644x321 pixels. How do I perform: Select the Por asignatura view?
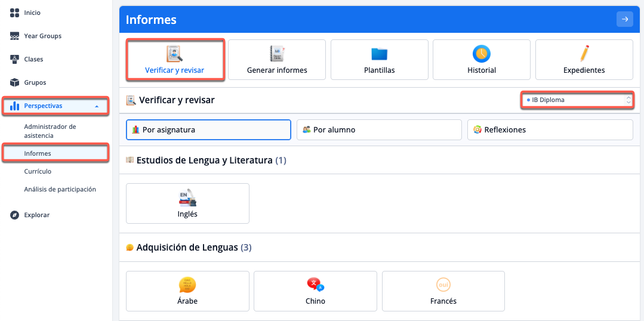click(x=208, y=129)
